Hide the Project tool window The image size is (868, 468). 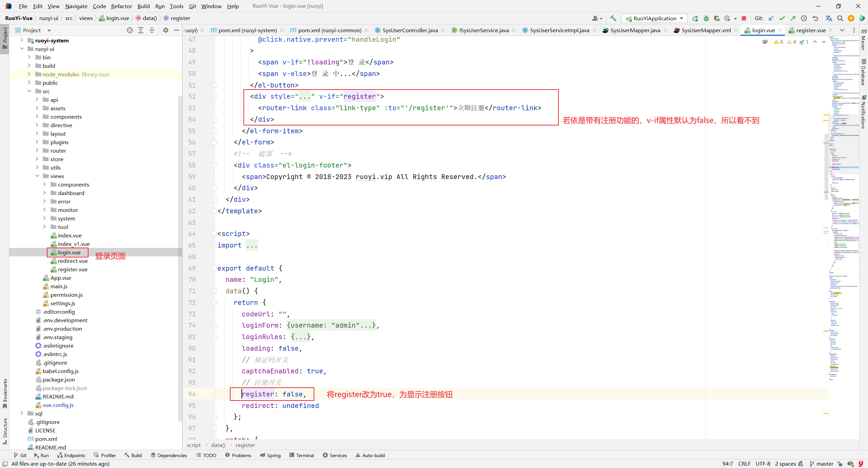176,30
